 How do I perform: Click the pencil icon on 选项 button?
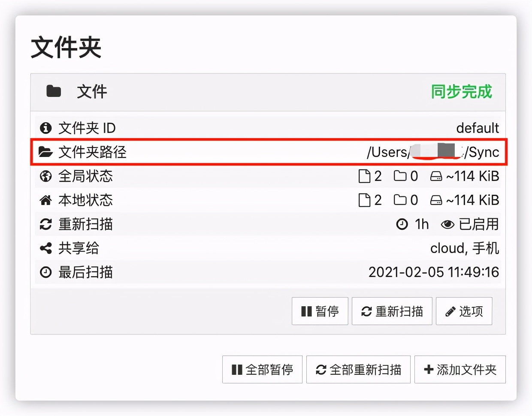point(450,311)
